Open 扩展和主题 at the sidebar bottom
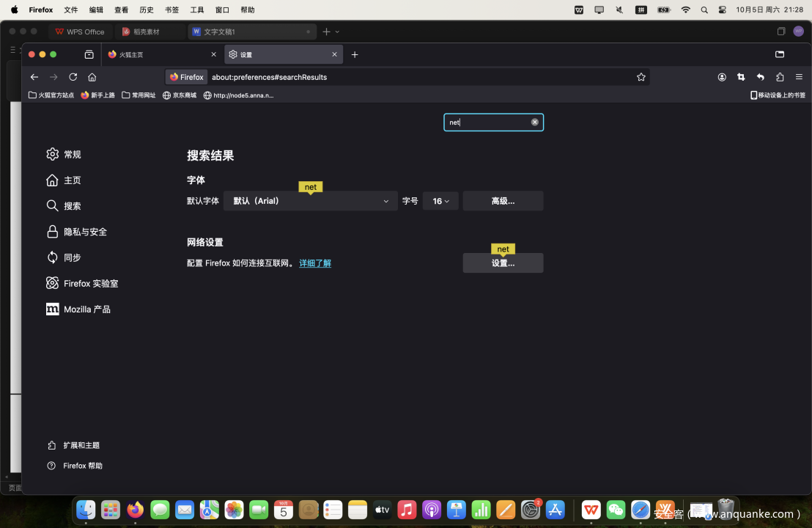The width and height of the screenshot is (812, 528). [x=73, y=445]
